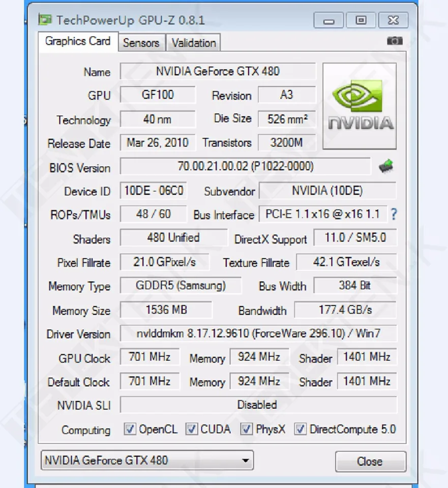The image size is (448, 488).
Task: Open the GPU selection dropdown arrow
Action: pyautogui.click(x=245, y=461)
